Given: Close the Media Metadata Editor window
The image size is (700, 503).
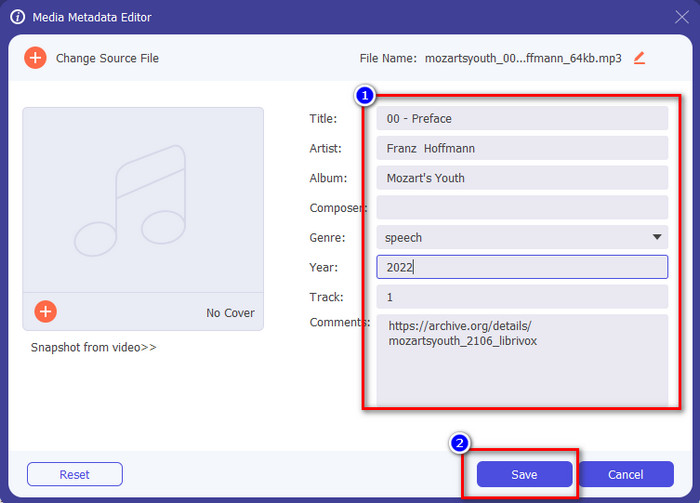Looking at the screenshot, I should 681,17.
